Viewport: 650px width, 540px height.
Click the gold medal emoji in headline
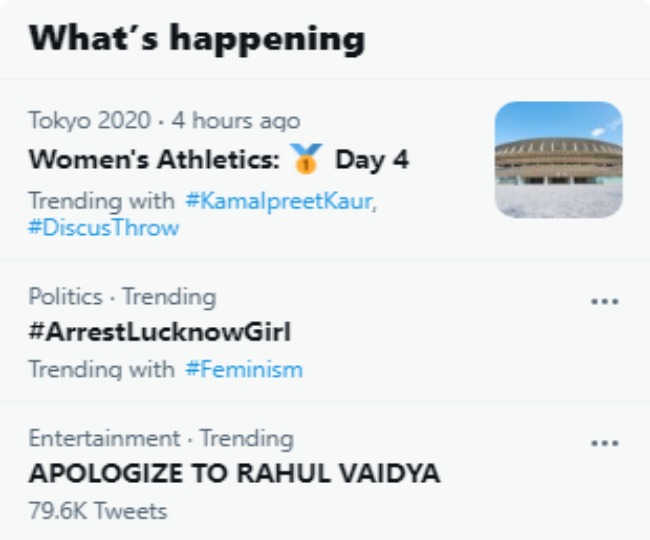click(306, 159)
